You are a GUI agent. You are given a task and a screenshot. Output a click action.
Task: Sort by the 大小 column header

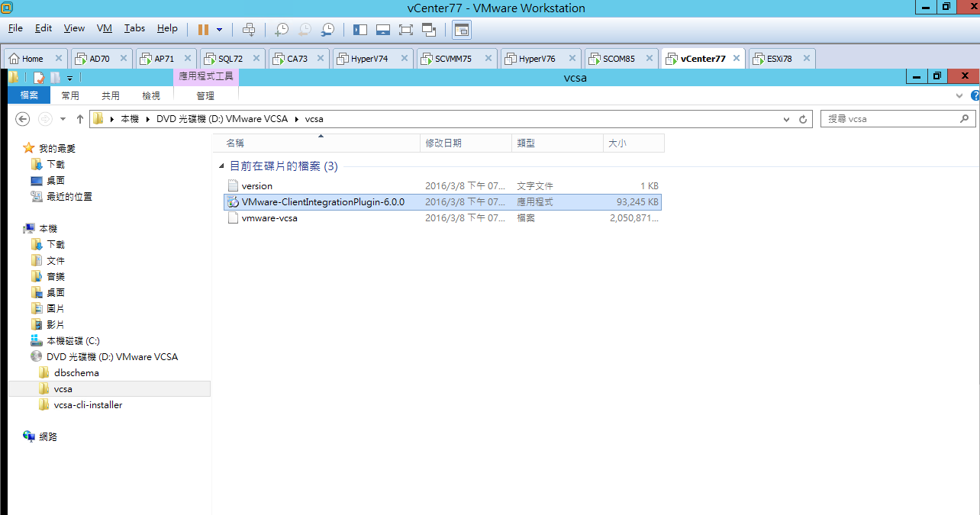[x=633, y=143]
